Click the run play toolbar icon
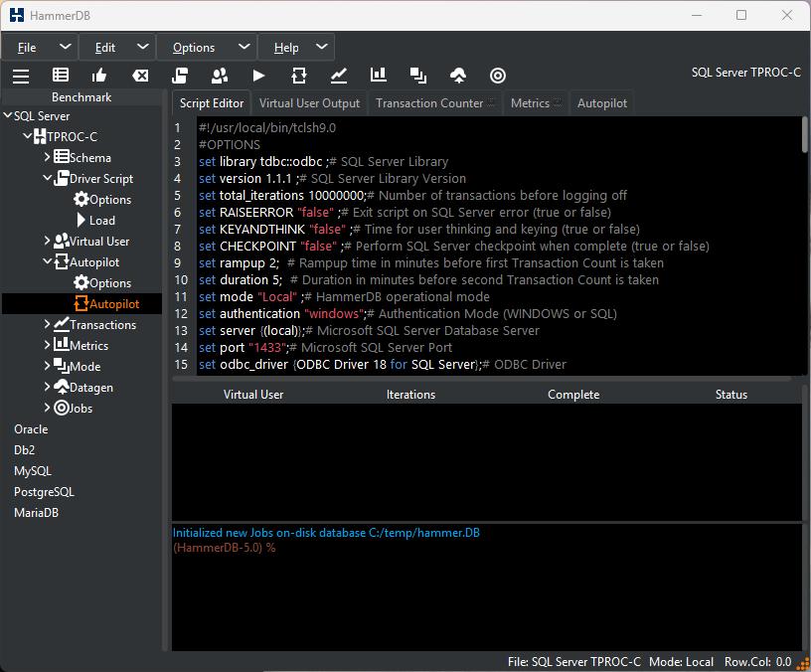811x672 pixels. tap(258, 76)
